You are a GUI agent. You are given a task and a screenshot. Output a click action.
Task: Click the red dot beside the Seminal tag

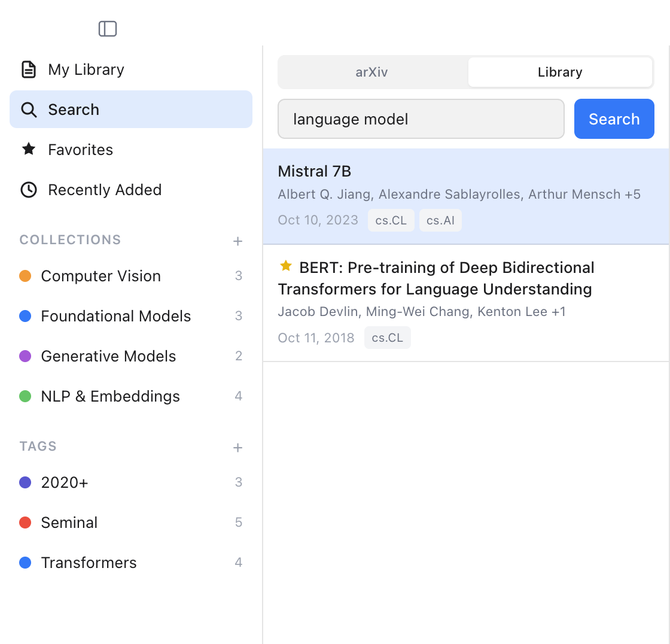[x=25, y=522]
